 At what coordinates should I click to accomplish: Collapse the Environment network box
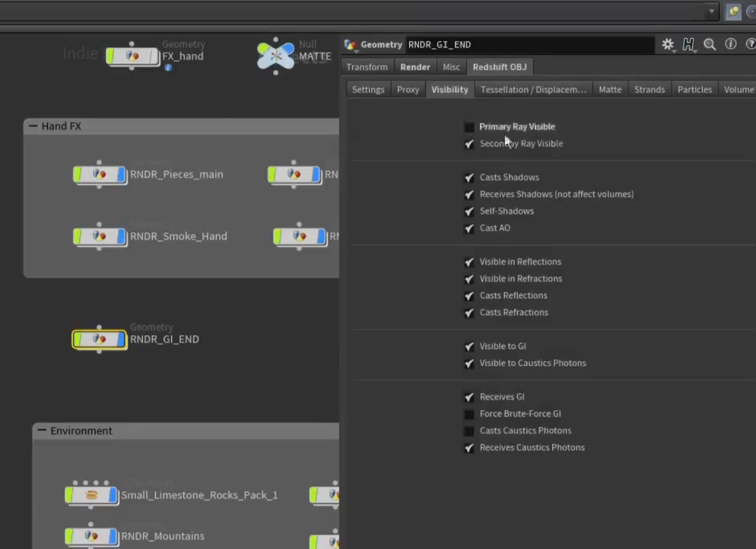point(42,431)
